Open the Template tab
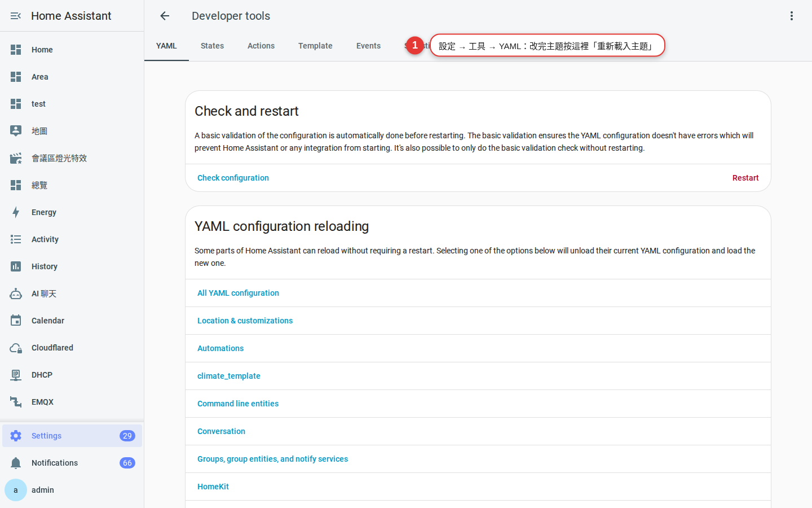812x508 pixels. 315,46
